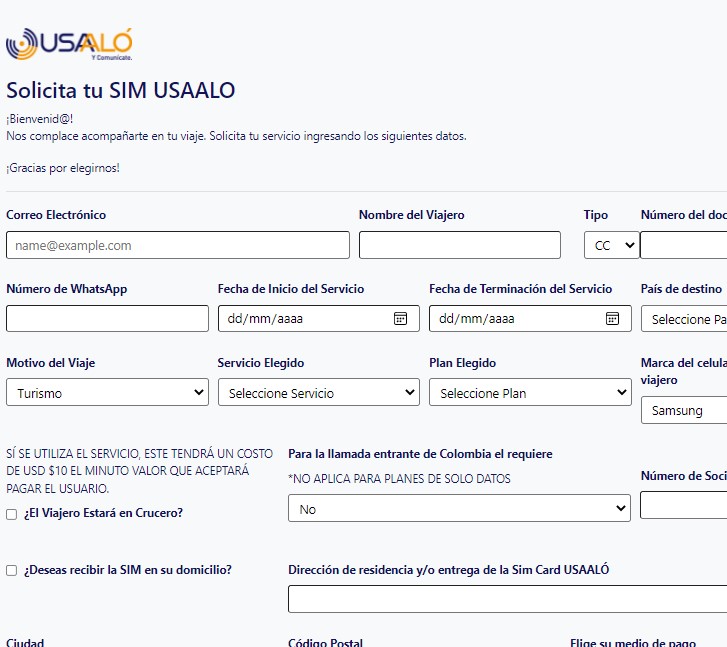
Task: Click the Dirección de residencia field
Action: click(507, 599)
